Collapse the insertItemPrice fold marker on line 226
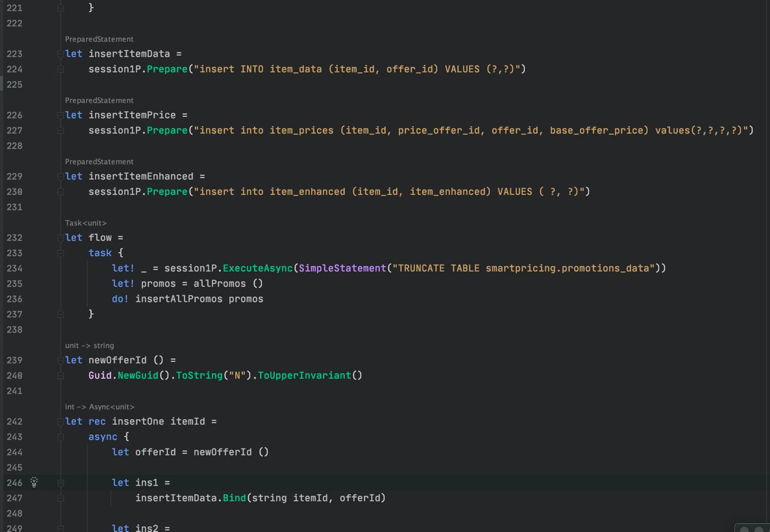The height and width of the screenshot is (532, 770). pos(61,115)
